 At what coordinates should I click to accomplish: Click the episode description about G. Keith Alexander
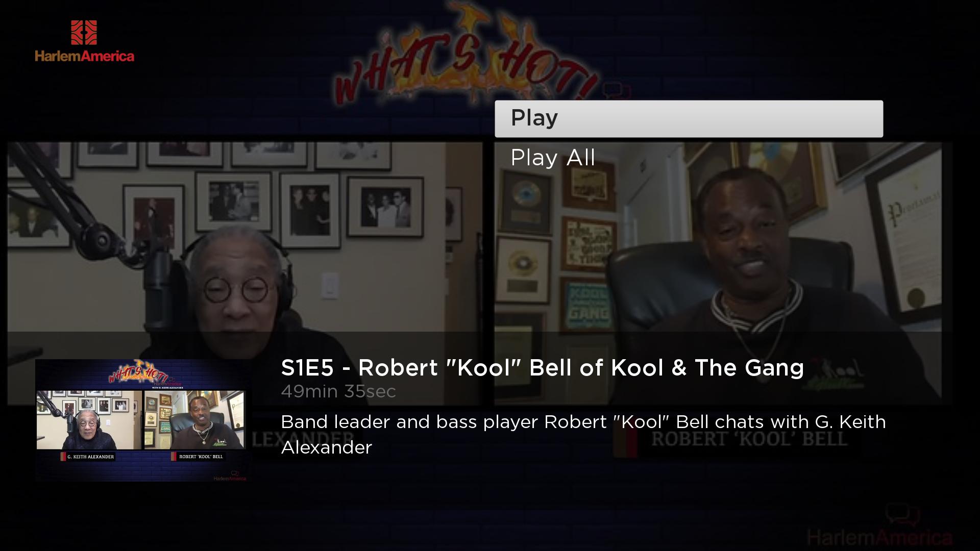pyautogui.click(x=583, y=434)
